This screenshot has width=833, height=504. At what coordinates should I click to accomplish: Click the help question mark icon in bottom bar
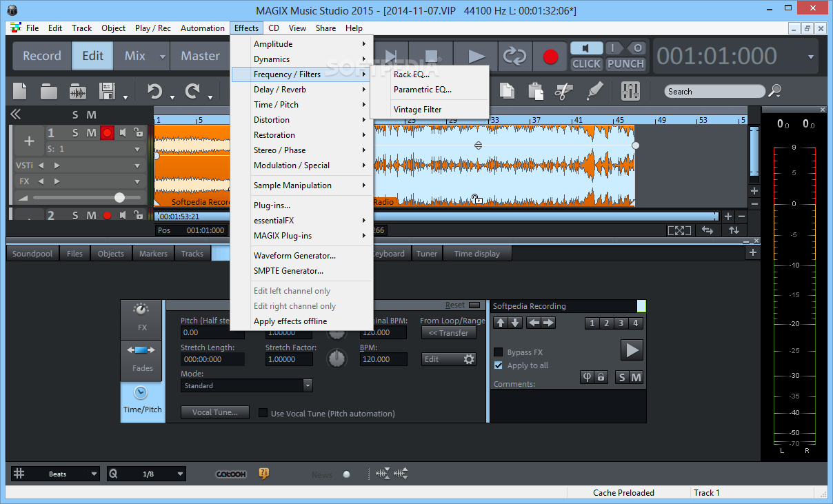(263, 473)
